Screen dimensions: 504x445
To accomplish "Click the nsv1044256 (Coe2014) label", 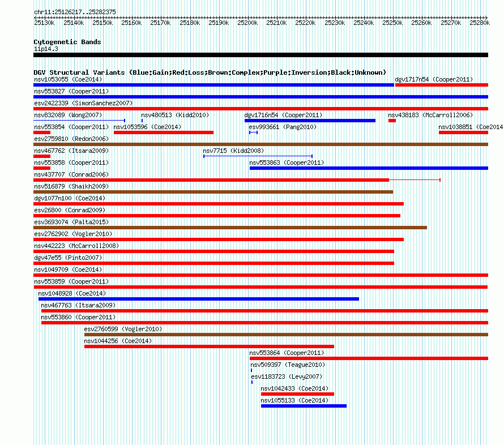I will point(118,341).
